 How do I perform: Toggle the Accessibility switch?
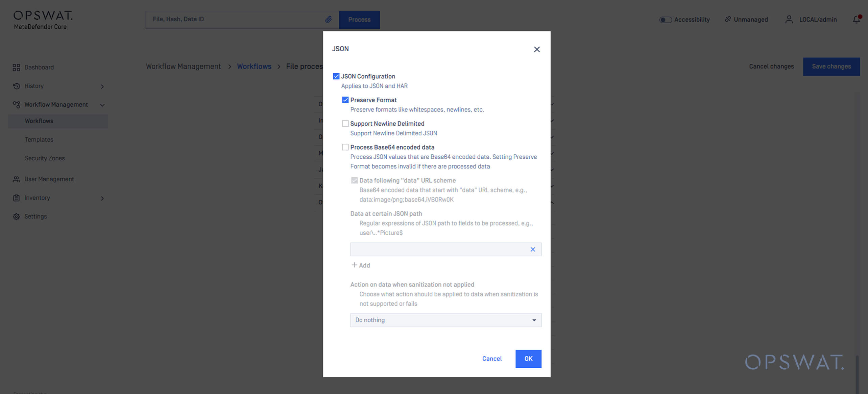tap(665, 20)
